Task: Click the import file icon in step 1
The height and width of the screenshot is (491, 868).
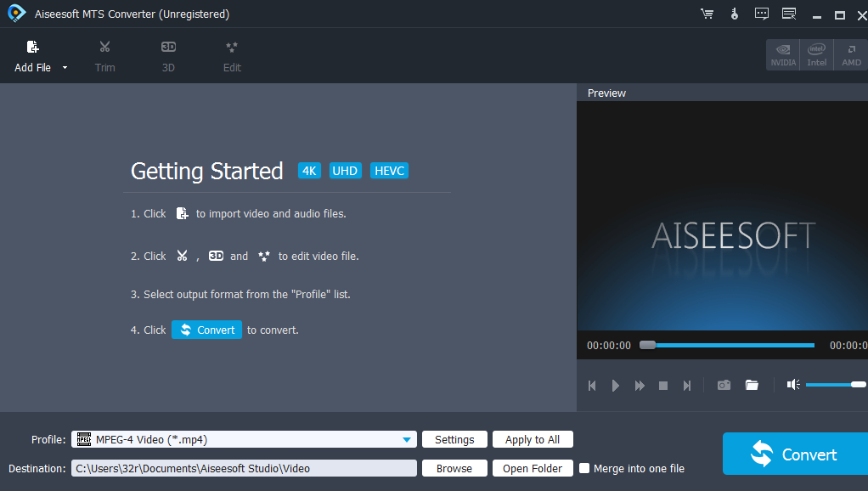Action: (182, 213)
